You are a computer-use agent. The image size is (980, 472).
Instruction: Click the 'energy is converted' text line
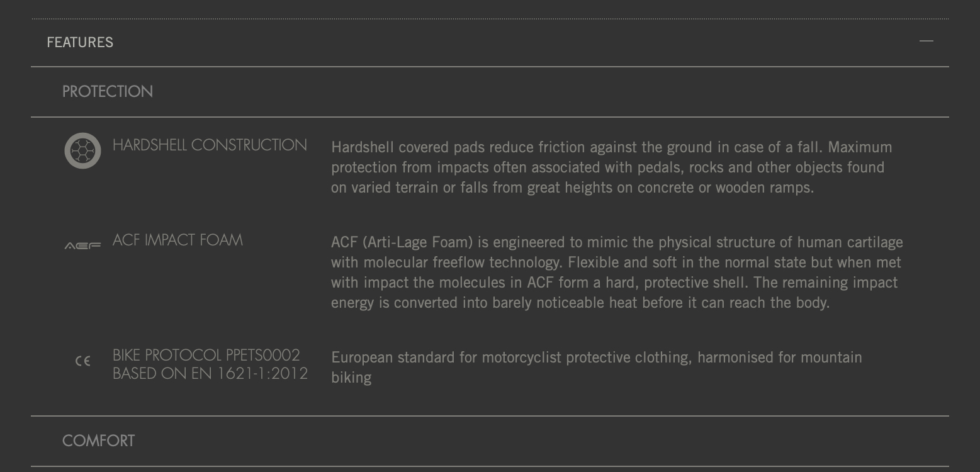[x=580, y=303]
